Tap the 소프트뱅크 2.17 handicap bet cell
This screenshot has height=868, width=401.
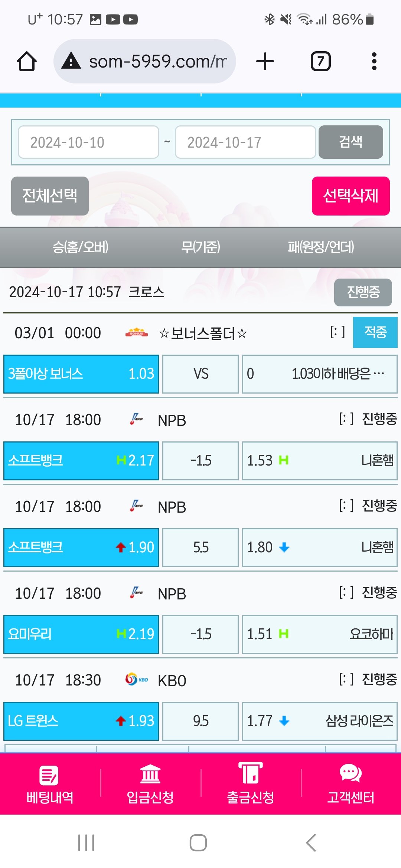click(81, 461)
